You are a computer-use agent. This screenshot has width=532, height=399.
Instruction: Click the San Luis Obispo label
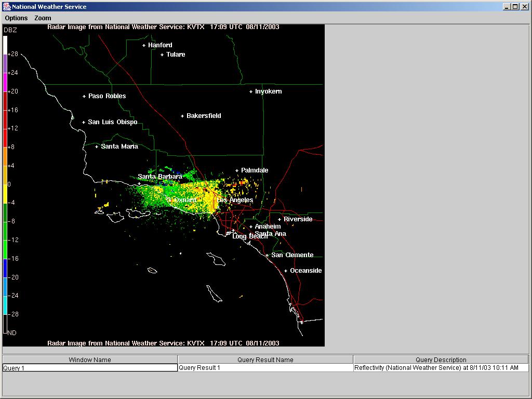(113, 122)
